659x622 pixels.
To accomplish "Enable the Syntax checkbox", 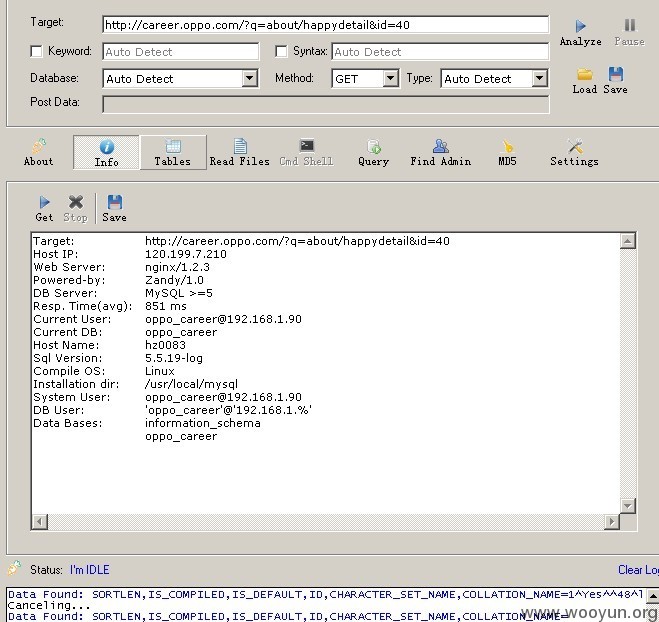I will click(x=281, y=52).
